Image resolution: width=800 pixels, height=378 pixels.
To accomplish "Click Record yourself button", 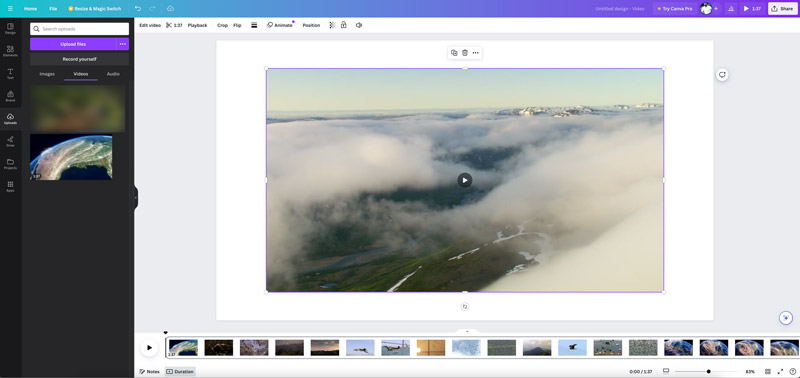I will pyautogui.click(x=80, y=59).
